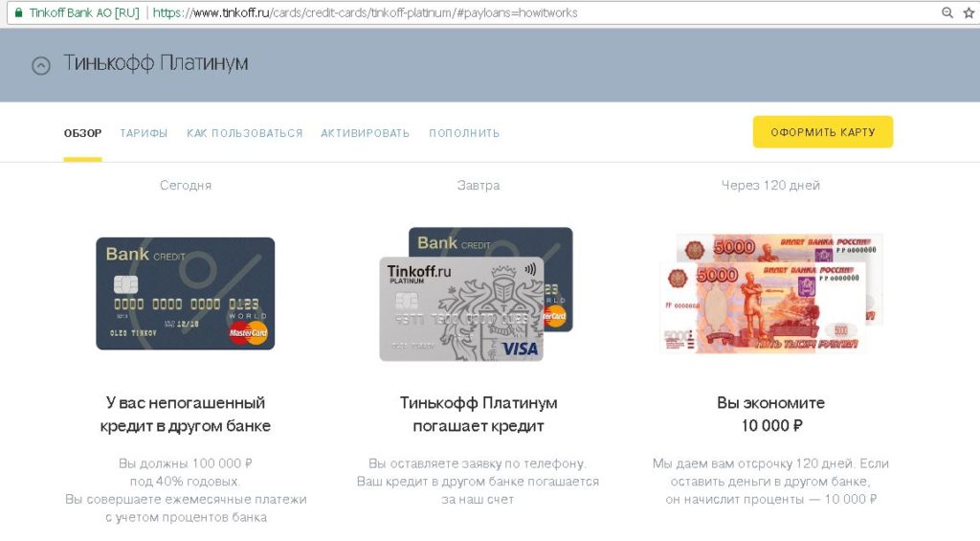Open the zoom magnifier icon in address bar
The image size is (980, 541).
pos(947,12)
